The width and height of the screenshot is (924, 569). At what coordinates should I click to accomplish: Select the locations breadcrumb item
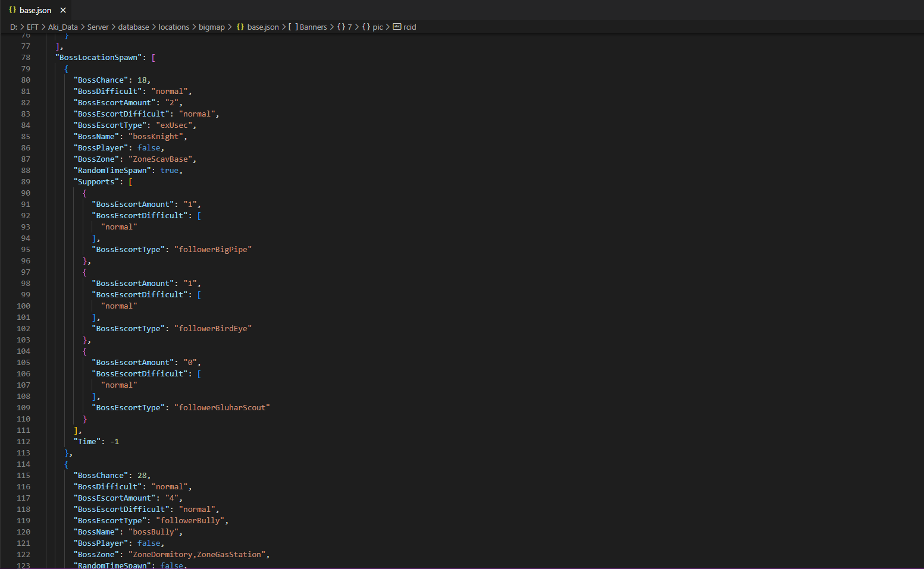click(x=174, y=27)
